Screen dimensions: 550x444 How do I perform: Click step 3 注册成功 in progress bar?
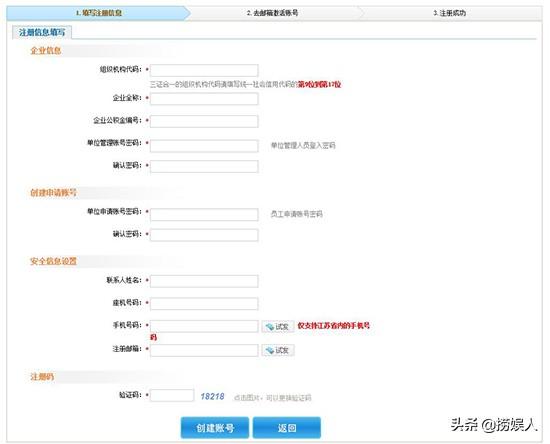(449, 13)
